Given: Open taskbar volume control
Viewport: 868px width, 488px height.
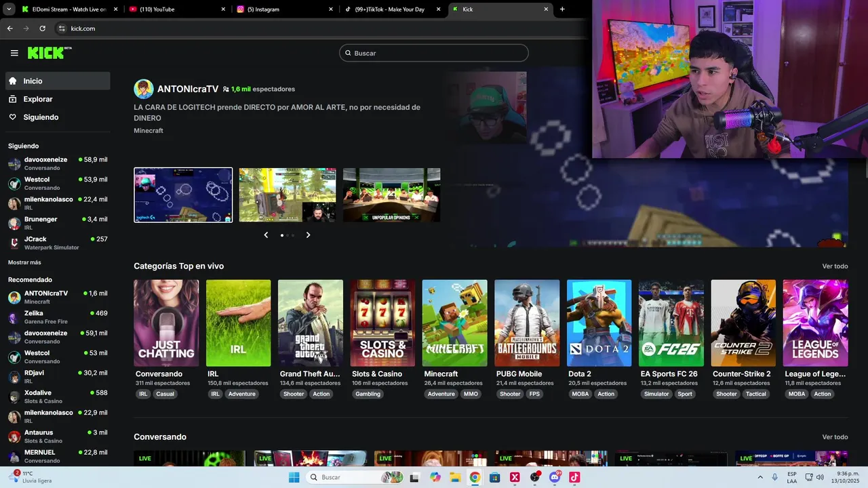Looking at the screenshot, I should coord(820,477).
